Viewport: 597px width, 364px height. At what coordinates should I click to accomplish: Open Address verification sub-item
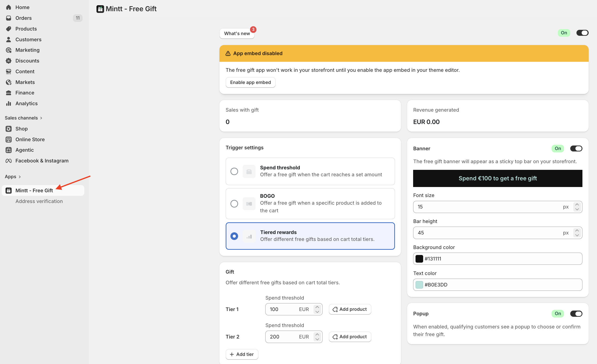tap(39, 201)
